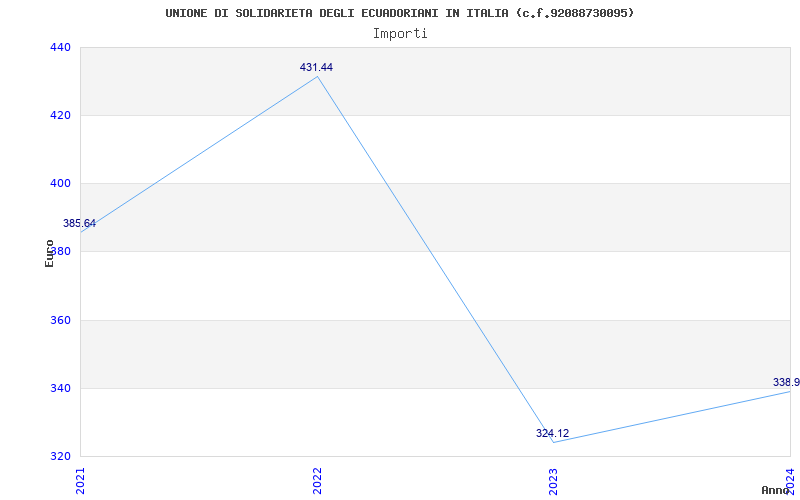The width and height of the screenshot is (800, 500).
Task: Click the 2022 x-axis label
Action: [317, 481]
